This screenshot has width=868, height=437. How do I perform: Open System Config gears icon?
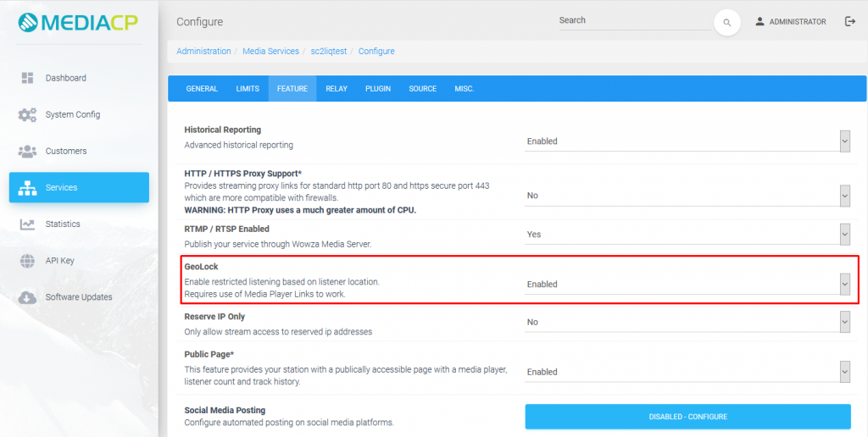(x=27, y=114)
